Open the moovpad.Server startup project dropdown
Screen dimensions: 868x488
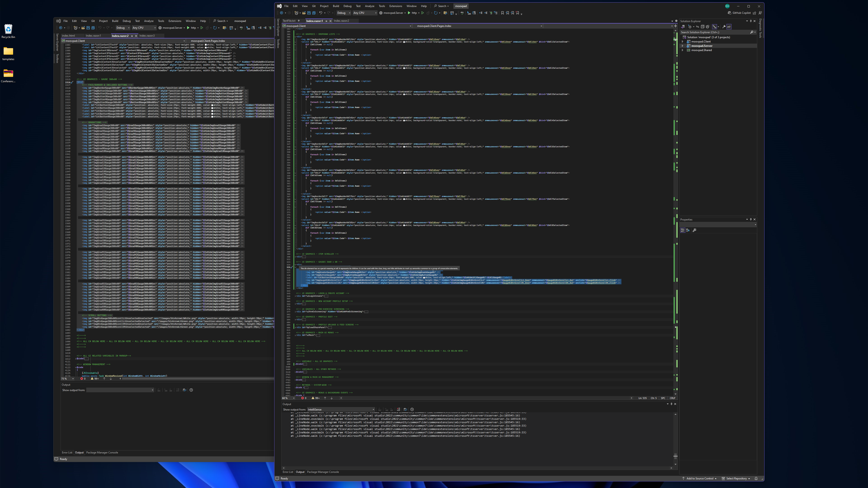coord(405,13)
